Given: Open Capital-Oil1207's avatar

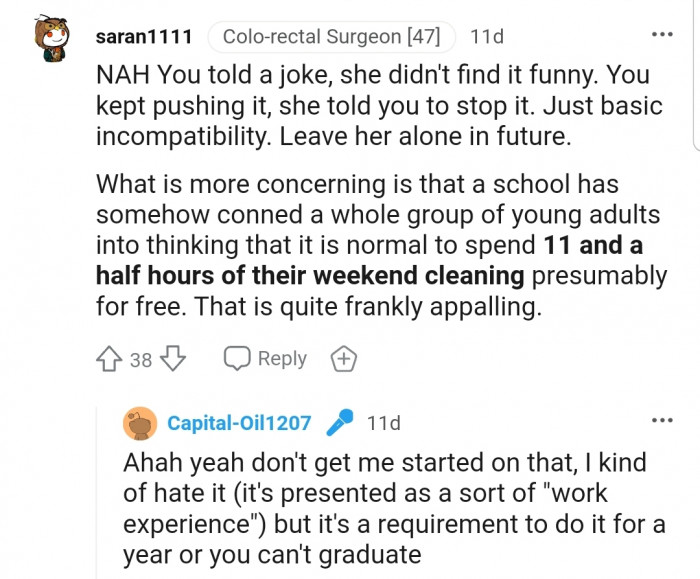Looking at the screenshot, I should coord(139,423).
